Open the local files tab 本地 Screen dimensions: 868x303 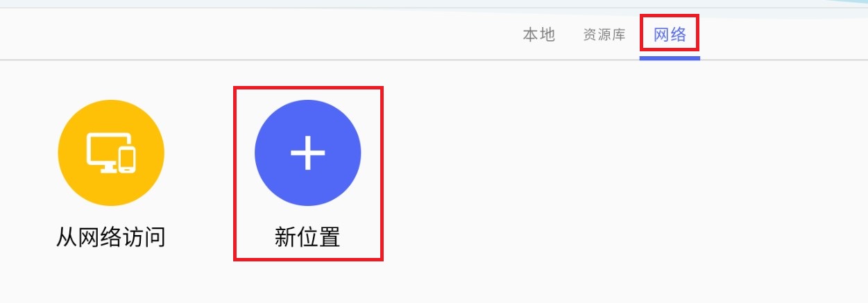tap(539, 35)
